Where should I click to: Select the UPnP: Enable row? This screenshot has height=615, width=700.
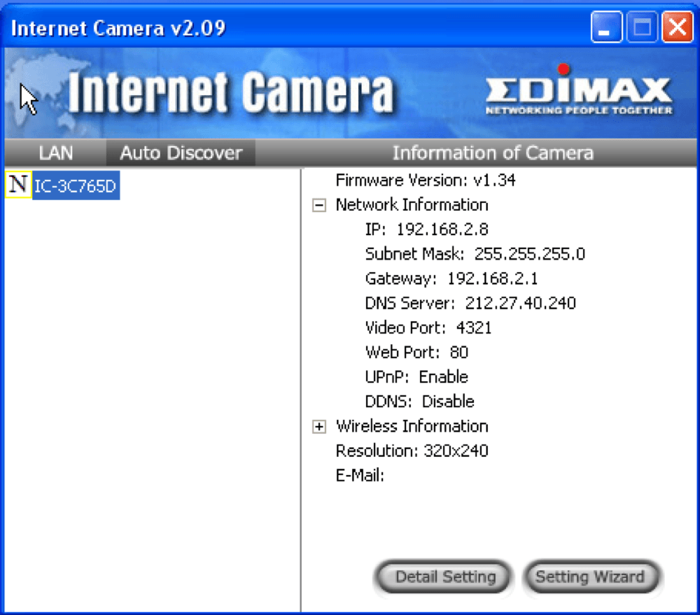click(x=416, y=376)
